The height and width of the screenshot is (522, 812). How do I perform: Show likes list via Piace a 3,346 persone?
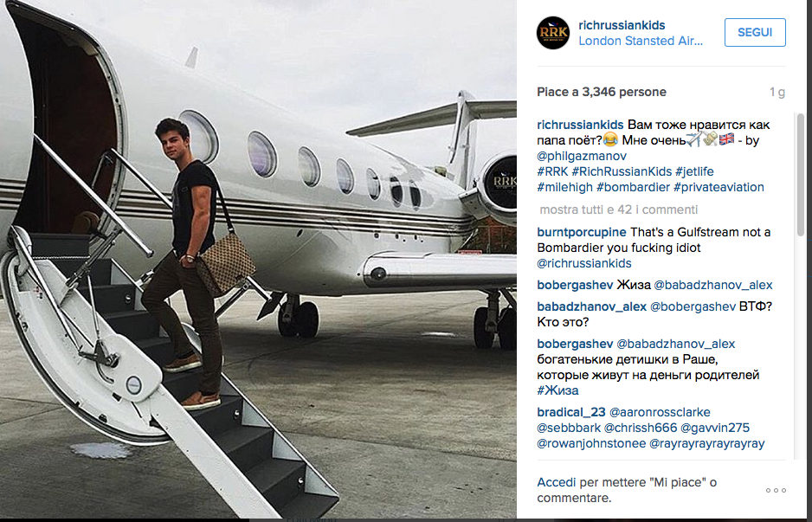602,92
